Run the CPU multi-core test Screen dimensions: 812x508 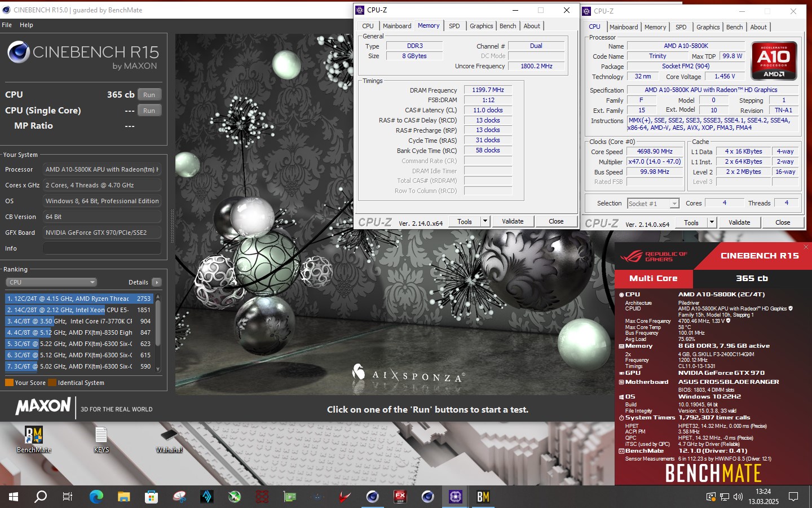tap(149, 95)
